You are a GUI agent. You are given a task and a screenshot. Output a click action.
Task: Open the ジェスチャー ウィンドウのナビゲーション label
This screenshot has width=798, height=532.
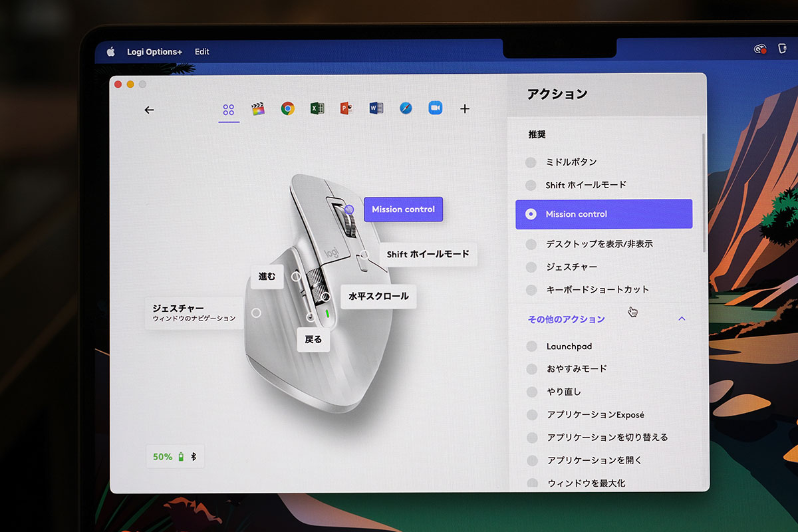pos(194,313)
